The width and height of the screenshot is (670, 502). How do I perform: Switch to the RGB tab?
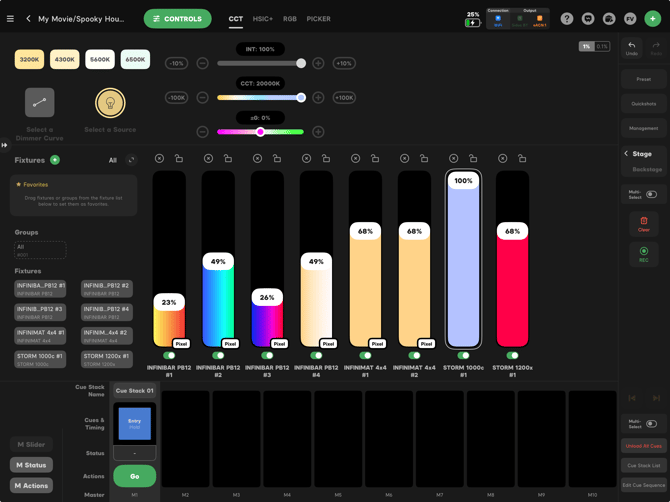click(x=290, y=19)
